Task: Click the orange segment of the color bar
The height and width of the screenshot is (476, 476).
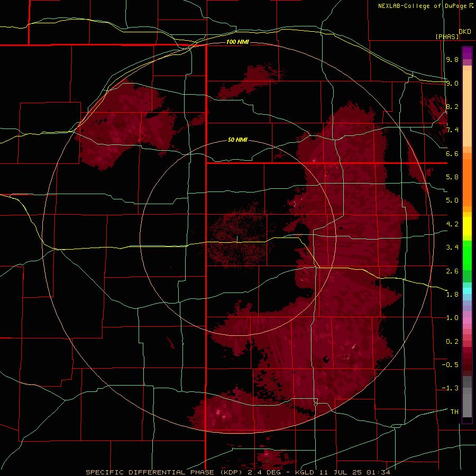Action: click(x=467, y=182)
